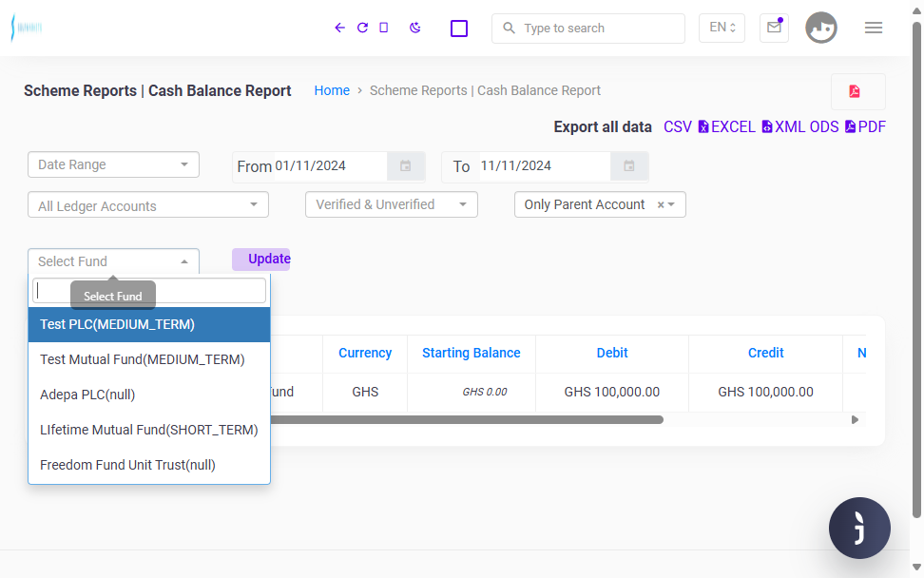This screenshot has width=924, height=578.
Task: Sort by Starting Balance column header
Action: [x=471, y=353]
